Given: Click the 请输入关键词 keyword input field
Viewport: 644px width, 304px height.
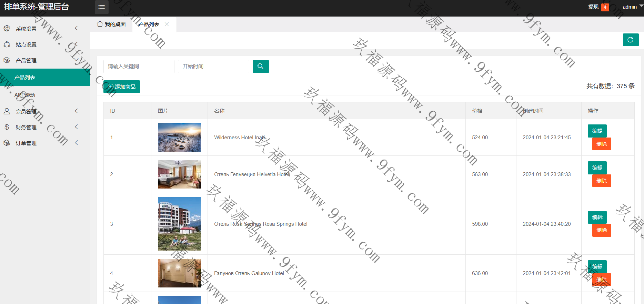Looking at the screenshot, I should click(139, 67).
